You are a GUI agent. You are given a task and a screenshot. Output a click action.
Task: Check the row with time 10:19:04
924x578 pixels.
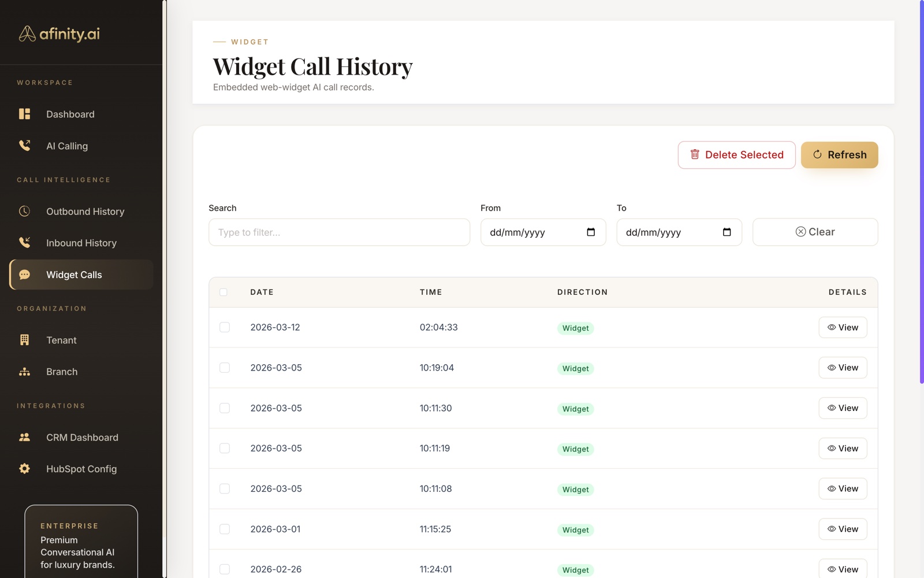point(225,368)
